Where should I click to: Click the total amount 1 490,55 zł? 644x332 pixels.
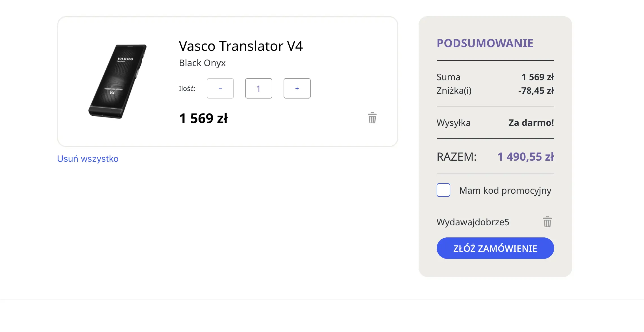[x=525, y=157]
